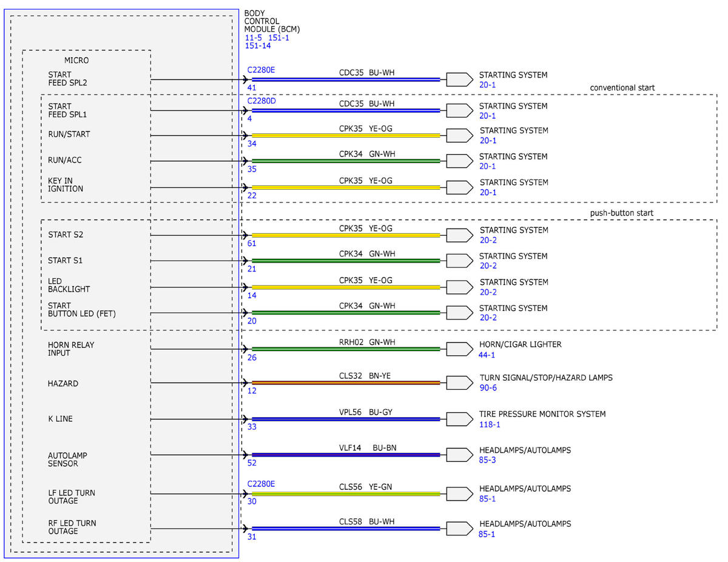
Task: Select the VPL56 BU-GY wire label
Action: [365, 412]
